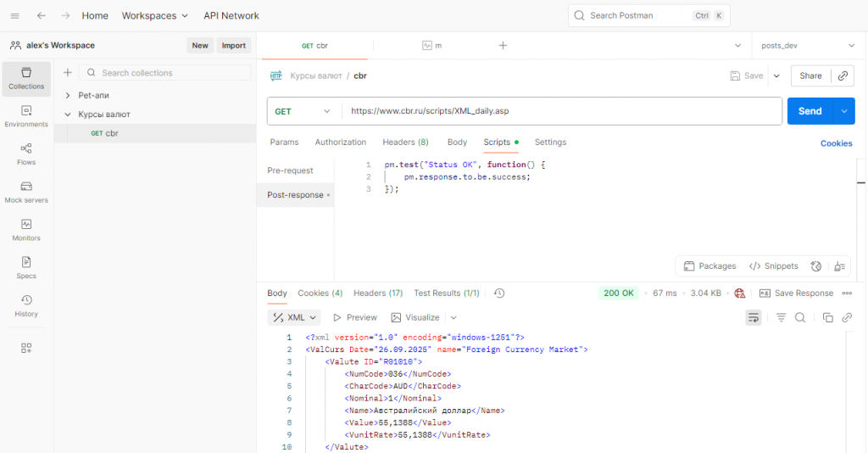
Task: Click the request URL input field
Action: coord(559,111)
